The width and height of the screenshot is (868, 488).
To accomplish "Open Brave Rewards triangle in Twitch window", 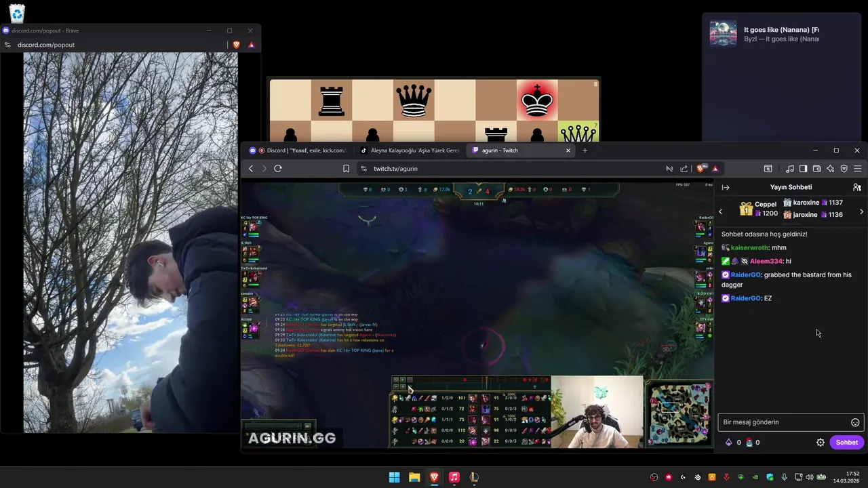I will (x=715, y=169).
